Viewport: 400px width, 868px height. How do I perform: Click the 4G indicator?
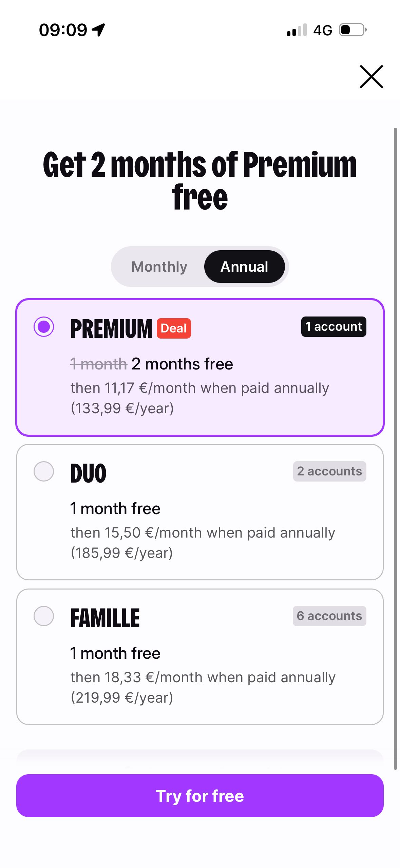tap(323, 31)
